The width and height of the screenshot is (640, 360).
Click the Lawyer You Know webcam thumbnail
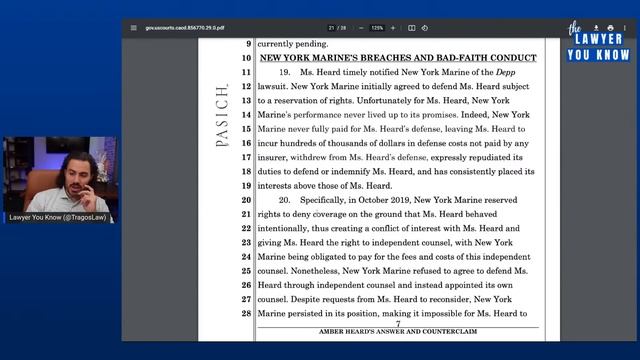coord(60,180)
